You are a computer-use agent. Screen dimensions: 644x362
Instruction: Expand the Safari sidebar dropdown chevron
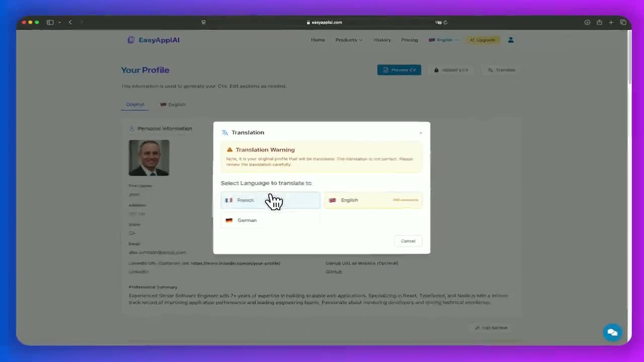(x=59, y=22)
